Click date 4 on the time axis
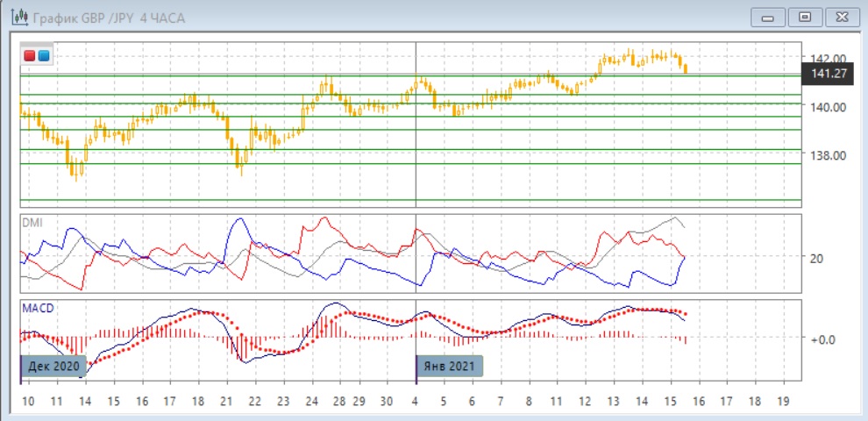This screenshot has height=421, width=868. click(x=416, y=400)
